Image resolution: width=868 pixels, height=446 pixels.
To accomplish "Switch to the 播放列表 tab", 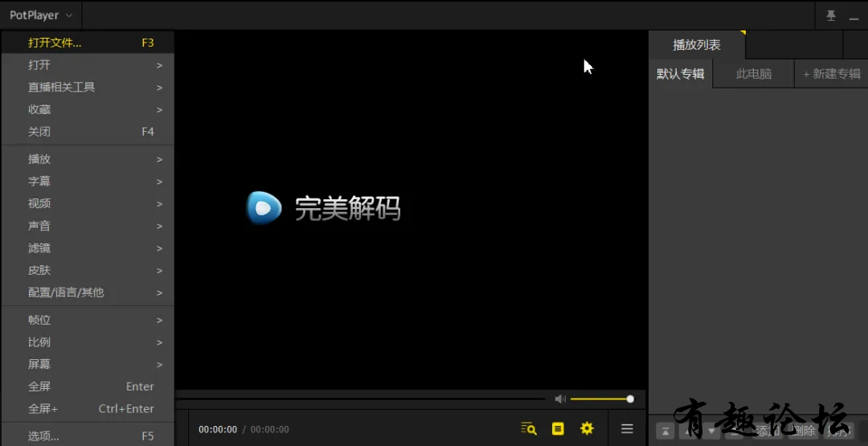I will coord(696,45).
